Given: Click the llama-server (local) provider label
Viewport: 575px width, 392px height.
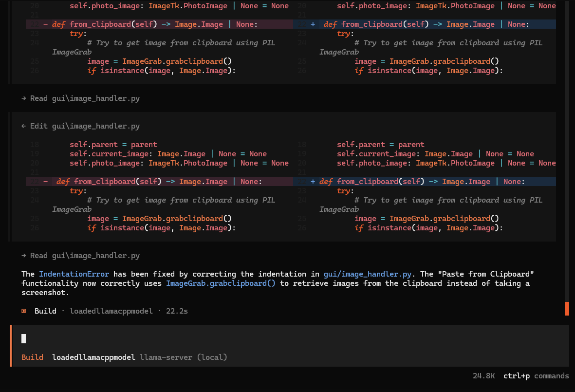Looking at the screenshot, I should [x=184, y=357].
